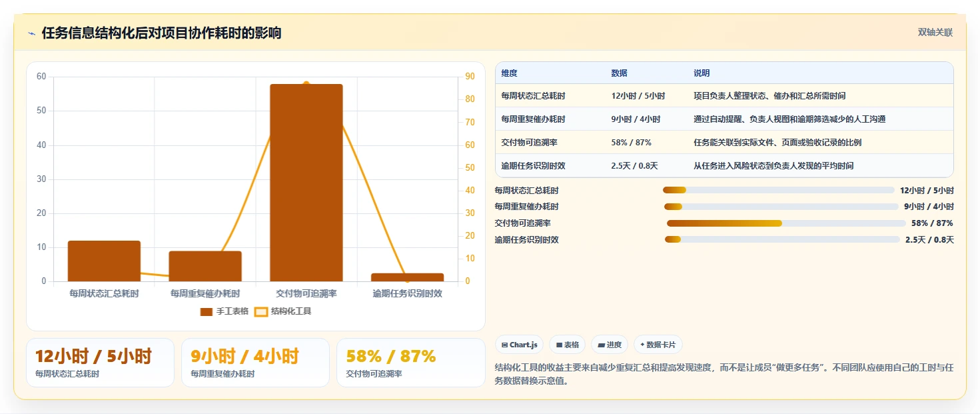The height and width of the screenshot is (414, 980).
Task: Click the description starting 任务能关联到实际文件
Action: pos(777,143)
